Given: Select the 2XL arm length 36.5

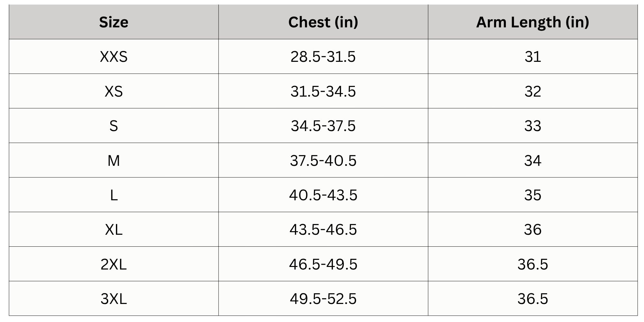Looking at the screenshot, I should [533, 264].
